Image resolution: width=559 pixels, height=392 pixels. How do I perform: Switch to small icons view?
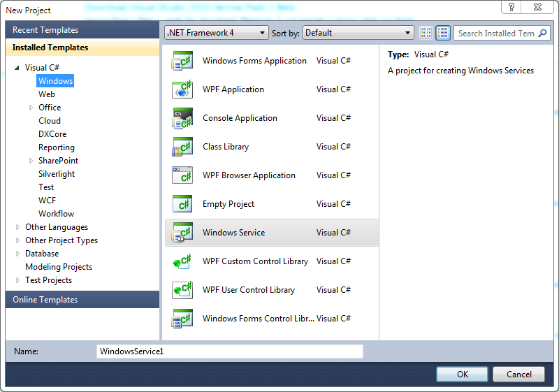point(426,33)
